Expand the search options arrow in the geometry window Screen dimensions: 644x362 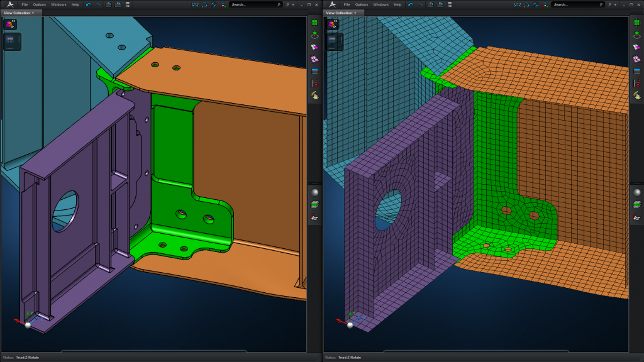pyautogui.click(x=293, y=4)
